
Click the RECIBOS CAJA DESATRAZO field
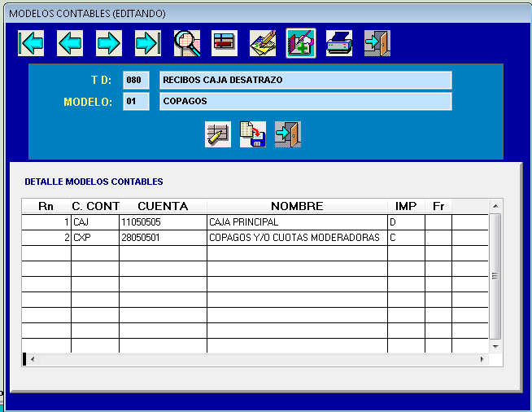click(x=306, y=80)
